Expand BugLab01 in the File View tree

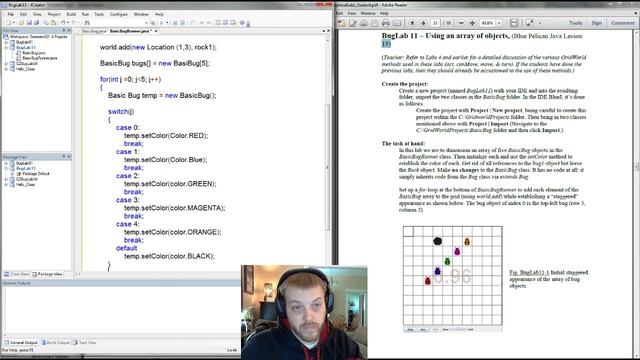6,42
